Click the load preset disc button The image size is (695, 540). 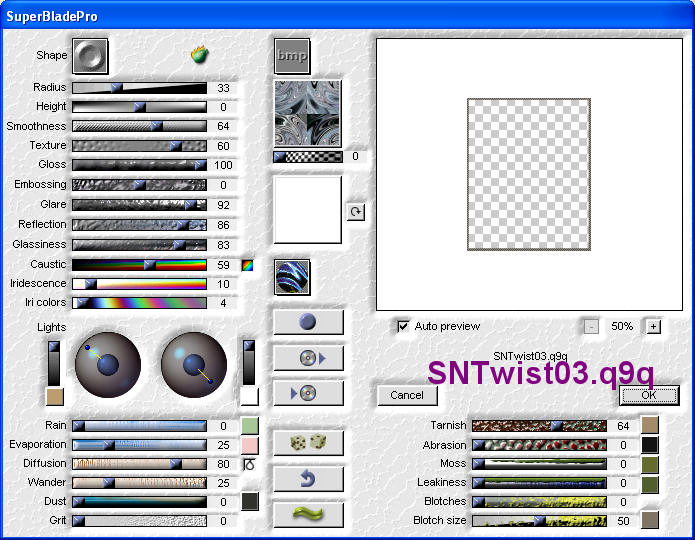308,358
